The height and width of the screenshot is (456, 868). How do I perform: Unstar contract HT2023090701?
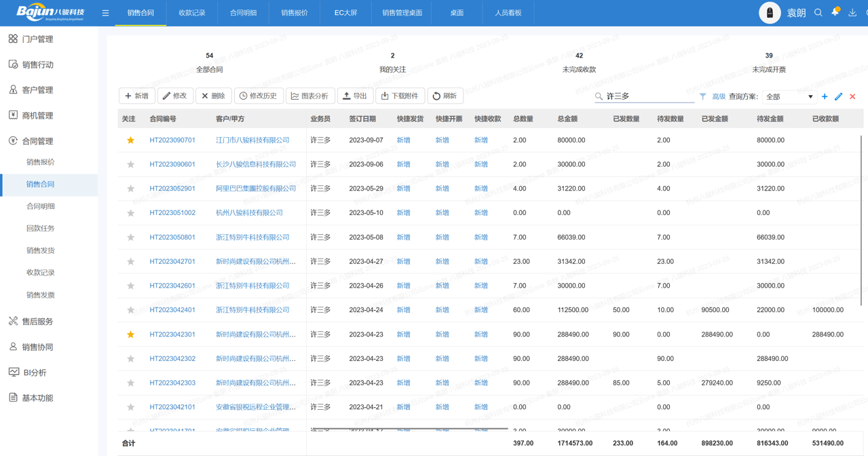(x=130, y=140)
